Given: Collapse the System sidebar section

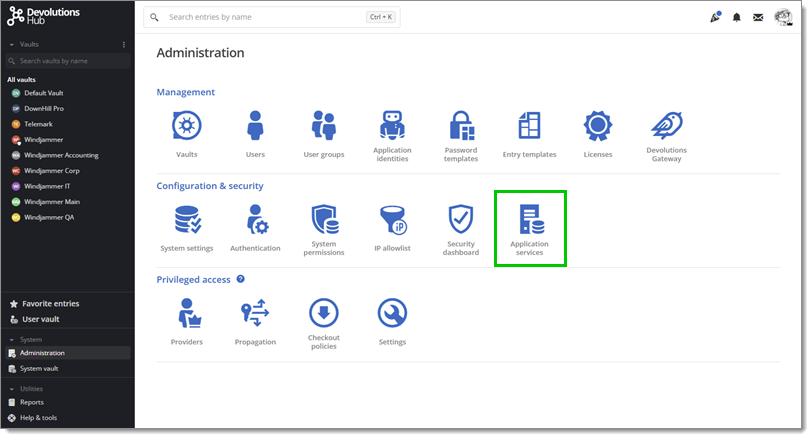Looking at the screenshot, I should 11,340.
